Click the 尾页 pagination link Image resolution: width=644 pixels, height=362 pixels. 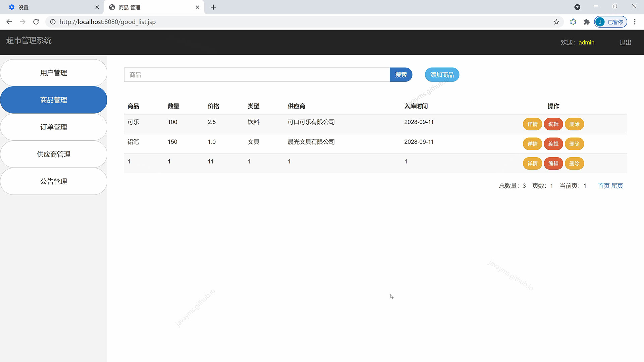coord(617,186)
